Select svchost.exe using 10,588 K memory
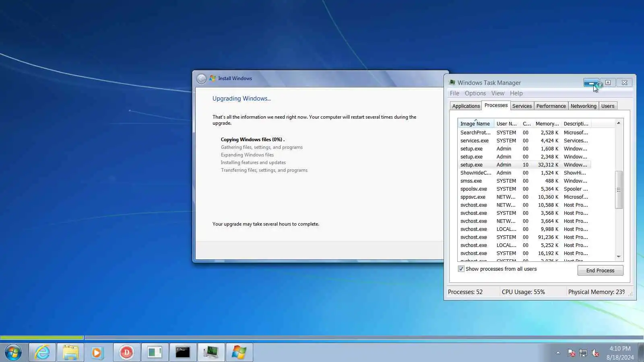Screen dimensions: 644x362 pos(524,205)
